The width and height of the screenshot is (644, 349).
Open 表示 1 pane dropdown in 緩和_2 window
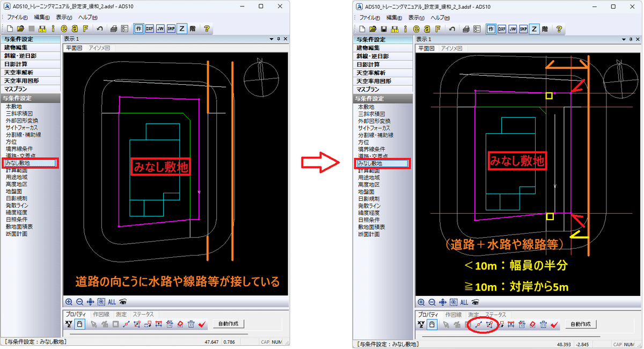coord(272,39)
